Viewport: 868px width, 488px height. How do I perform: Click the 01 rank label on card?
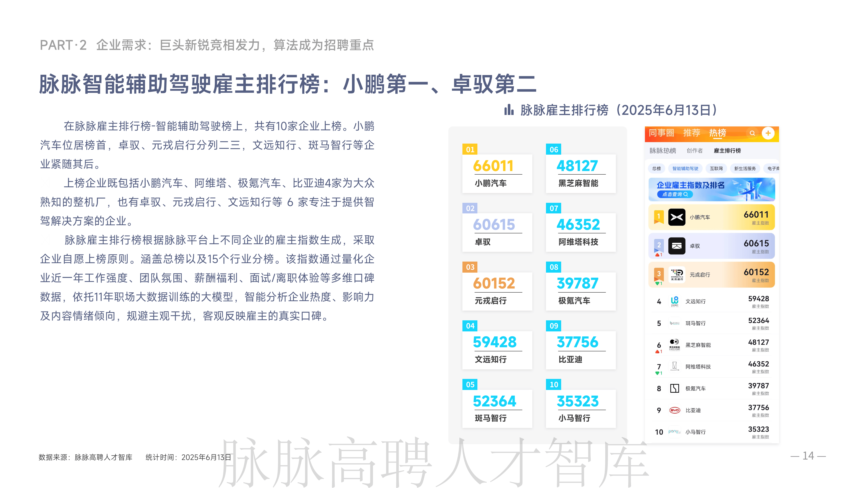(x=470, y=149)
